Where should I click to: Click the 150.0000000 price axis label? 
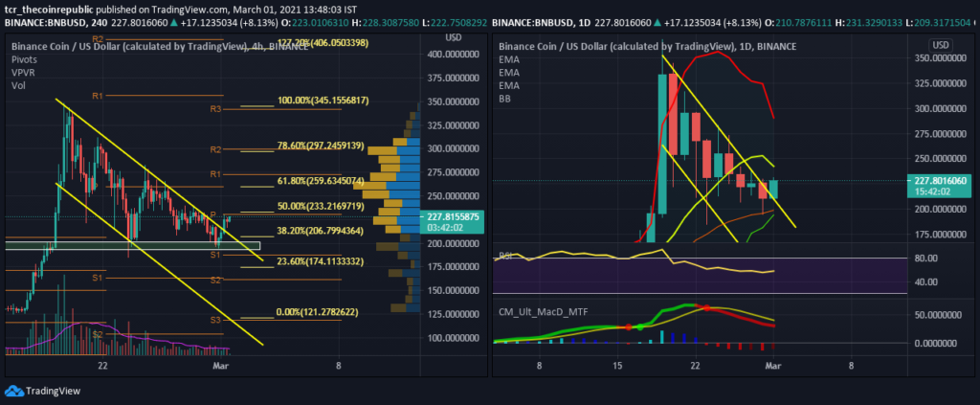(x=455, y=290)
